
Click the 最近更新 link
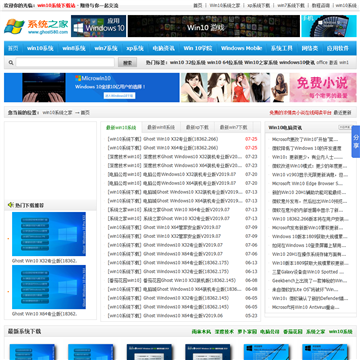[x=342, y=113]
